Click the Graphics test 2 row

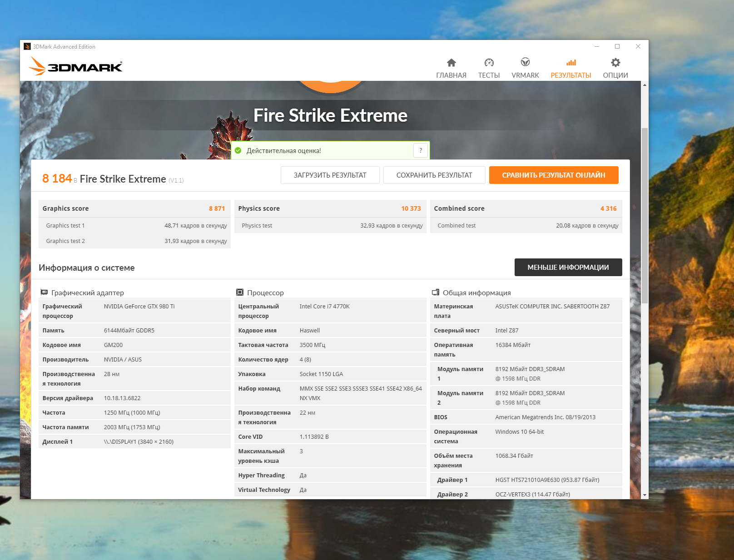pyautogui.click(x=135, y=241)
